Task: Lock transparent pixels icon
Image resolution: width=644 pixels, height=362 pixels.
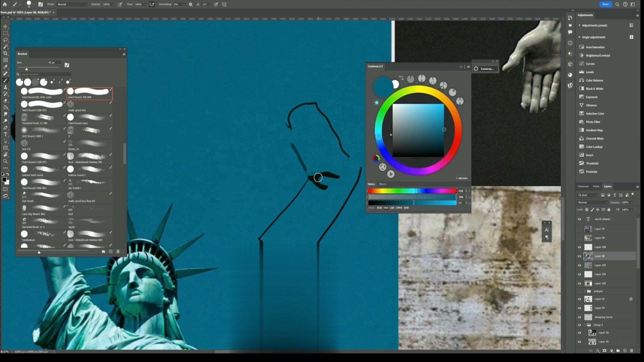Action: coord(587,209)
